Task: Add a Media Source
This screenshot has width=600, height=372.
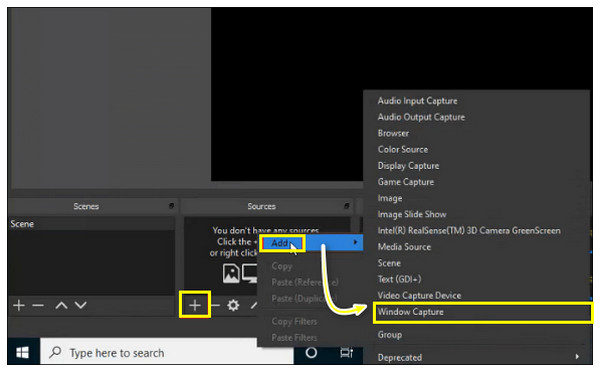Action: pos(404,247)
